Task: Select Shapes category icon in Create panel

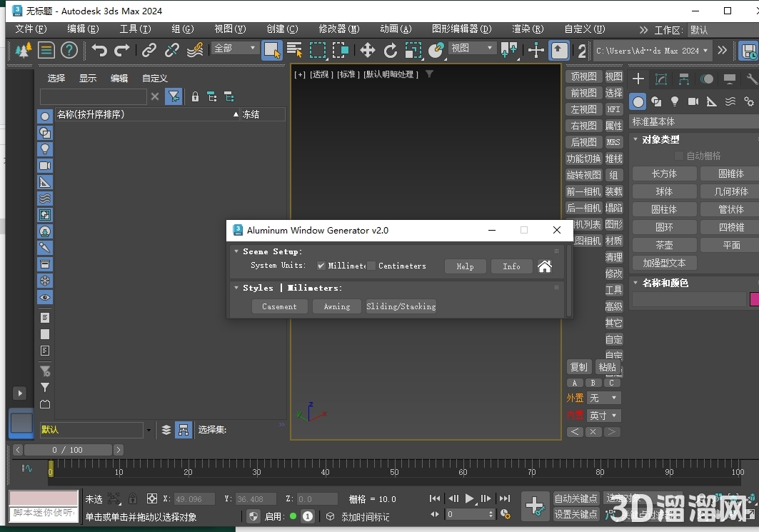Action: (656, 101)
